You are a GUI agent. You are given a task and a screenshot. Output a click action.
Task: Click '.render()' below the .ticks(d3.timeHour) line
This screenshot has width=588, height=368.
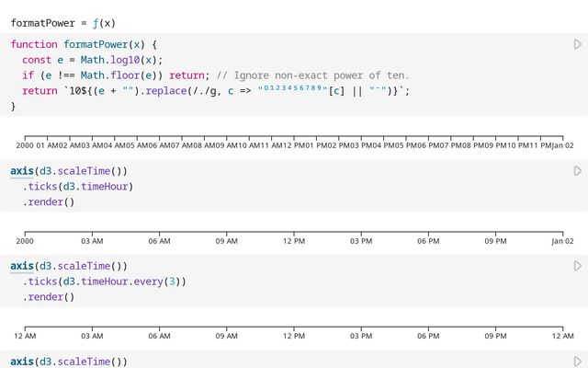click(x=49, y=202)
